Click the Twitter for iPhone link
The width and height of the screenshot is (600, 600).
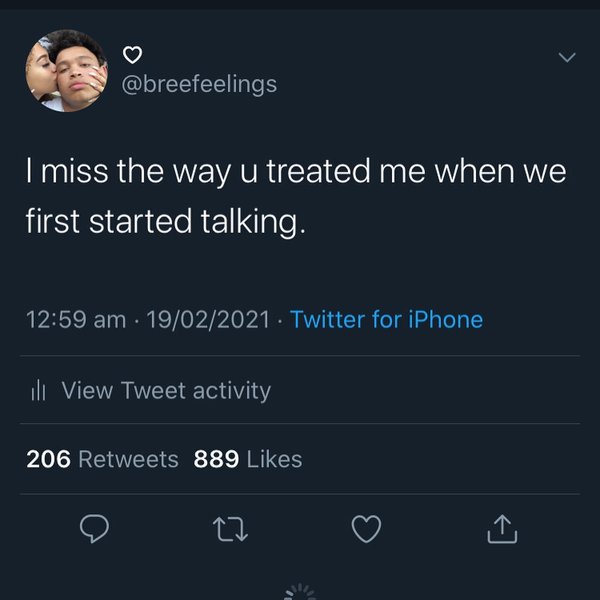pyautogui.click(x=386, y=320)
